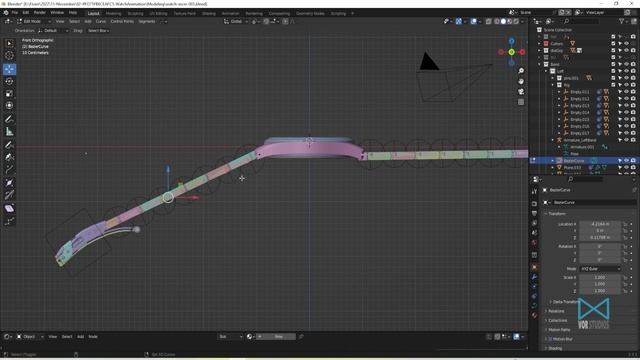Image resolution: width=640 pixels, height=360 pixels.
Task: Activate the Scale tool
Action: (x=9, y=93)
